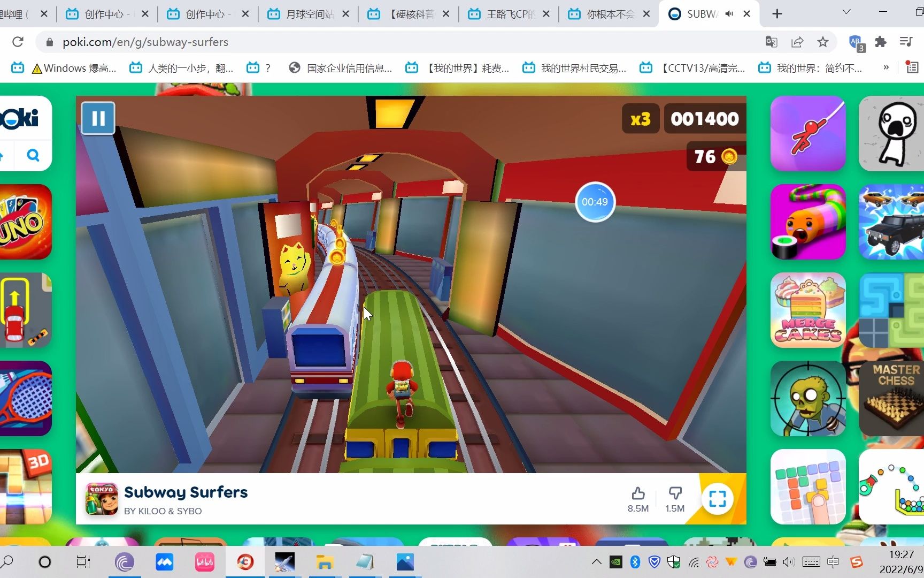Open the zombie target shooter game thumbnail
Screen dimensions: 924x578
808,398
